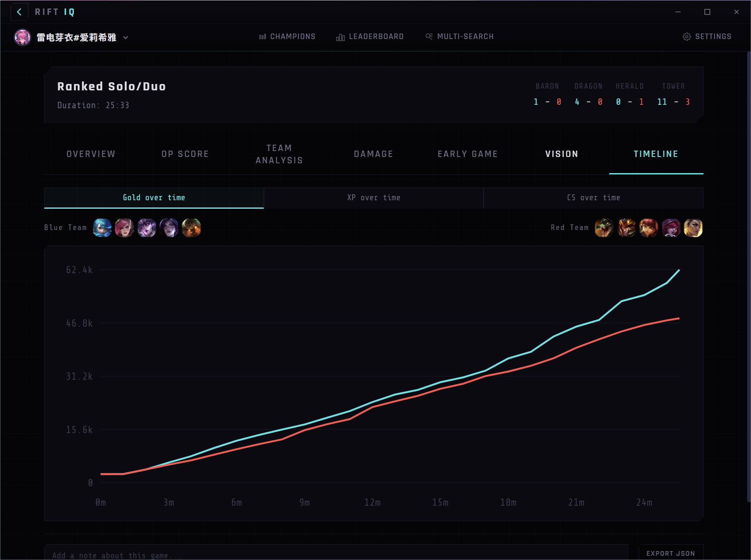Click the Export JSON button

(x=670, y=553)
